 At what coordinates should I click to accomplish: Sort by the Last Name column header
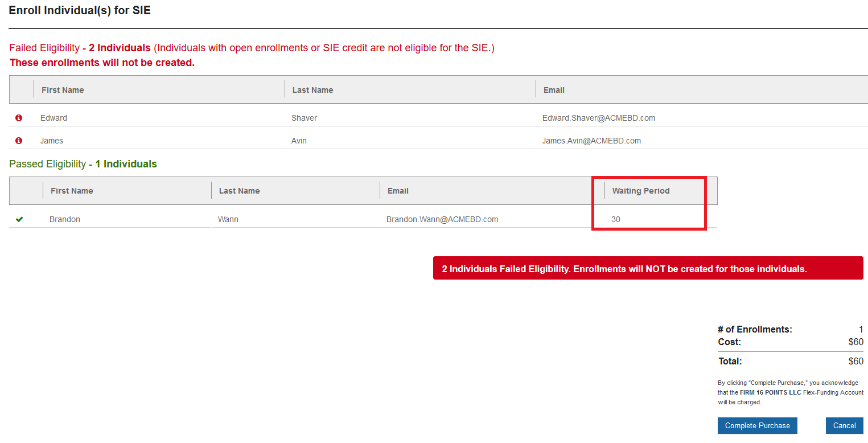[x=312, y=89]
